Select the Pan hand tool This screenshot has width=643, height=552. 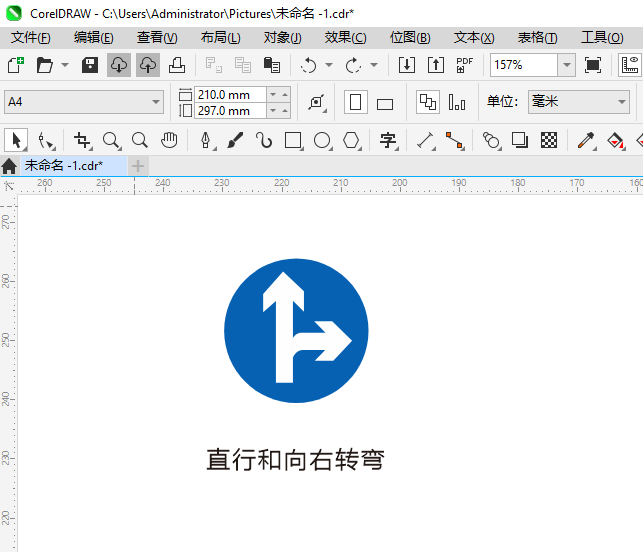point(169,140)
